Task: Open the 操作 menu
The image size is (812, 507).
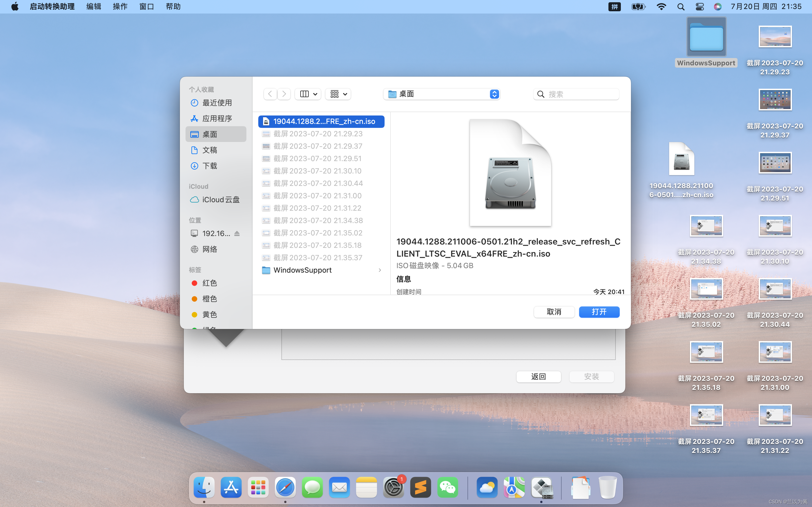Action: (120, 7)
